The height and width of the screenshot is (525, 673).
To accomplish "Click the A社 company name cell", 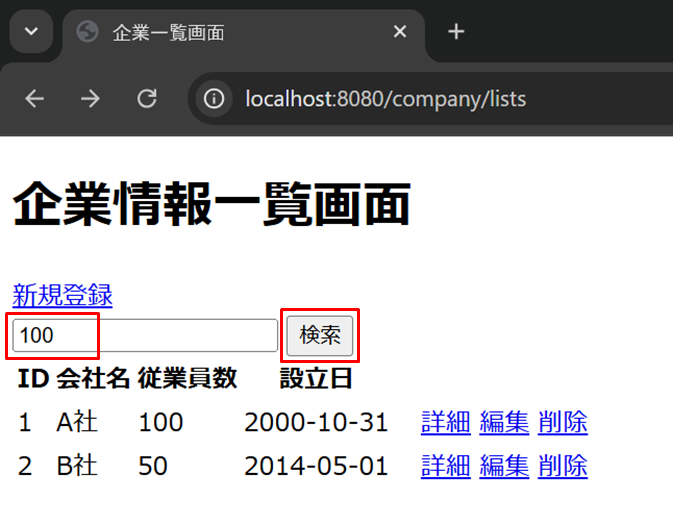I will click(x=77, y=422).
